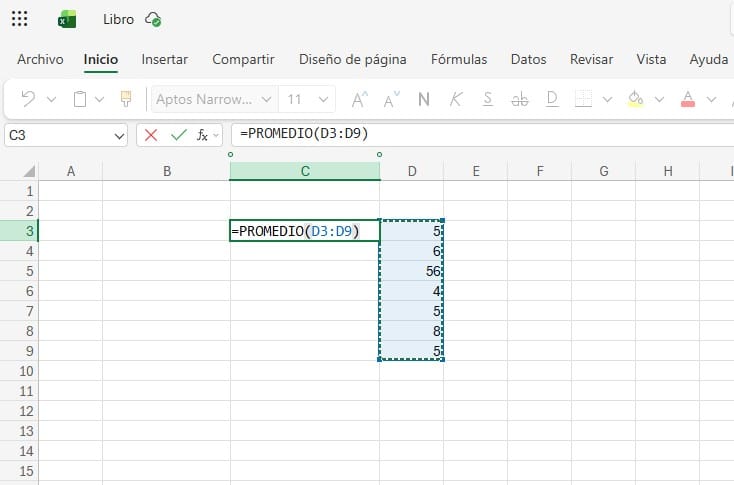This screenshot has width=734, height=485.
Task: Click the Undo arrow icon
Action: 28,99
